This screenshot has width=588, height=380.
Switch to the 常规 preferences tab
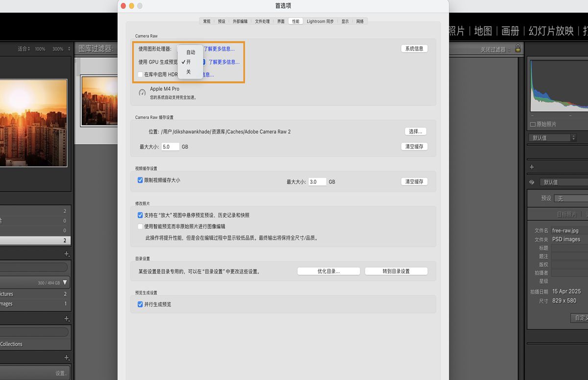(207, 21)
